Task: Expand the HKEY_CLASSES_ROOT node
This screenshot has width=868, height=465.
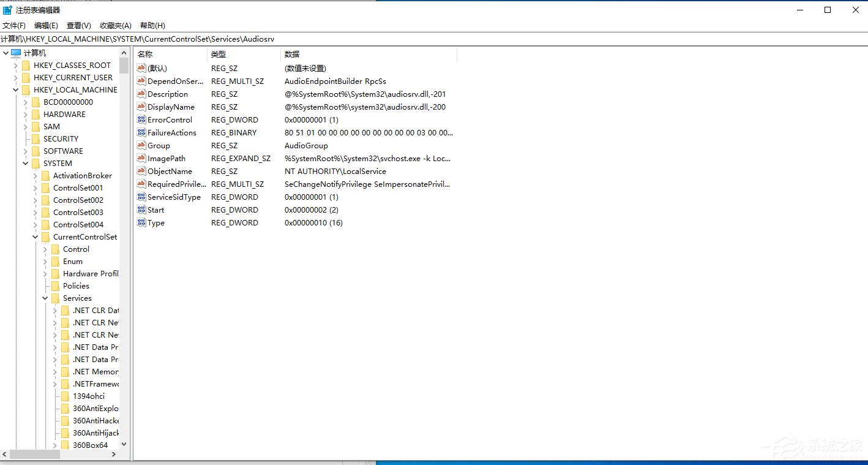Action: pos(15,65)
